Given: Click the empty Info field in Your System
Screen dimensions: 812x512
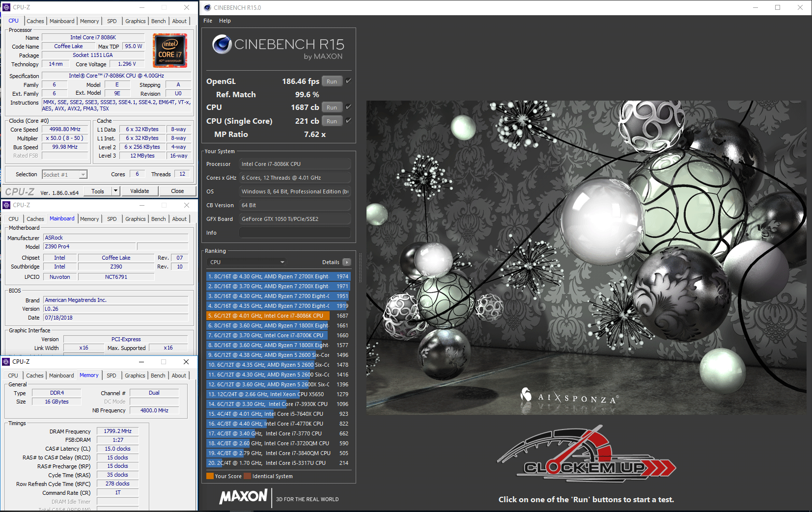Looking at the screenshot, I should tap(295, 233).
